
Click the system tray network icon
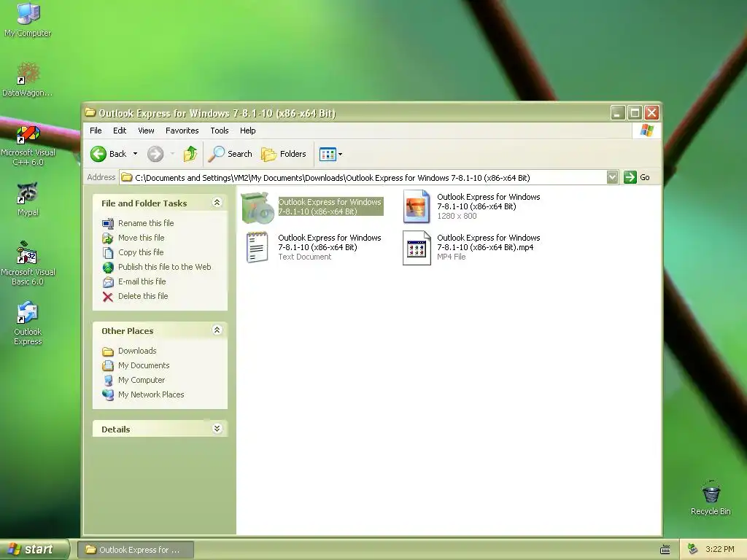coord(693,549)
